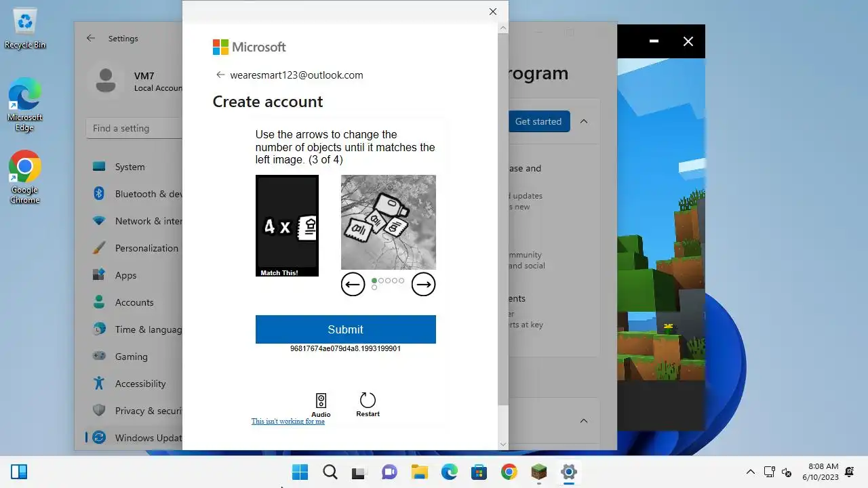Switch to Minecraft on the taskbar
868x488 pixels.
(539, 472)
